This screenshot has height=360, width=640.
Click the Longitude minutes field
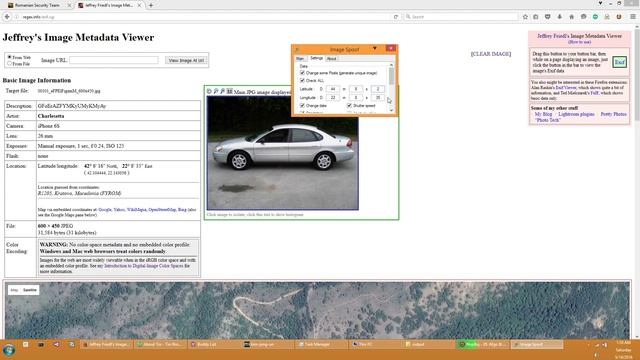click(356, 98)
